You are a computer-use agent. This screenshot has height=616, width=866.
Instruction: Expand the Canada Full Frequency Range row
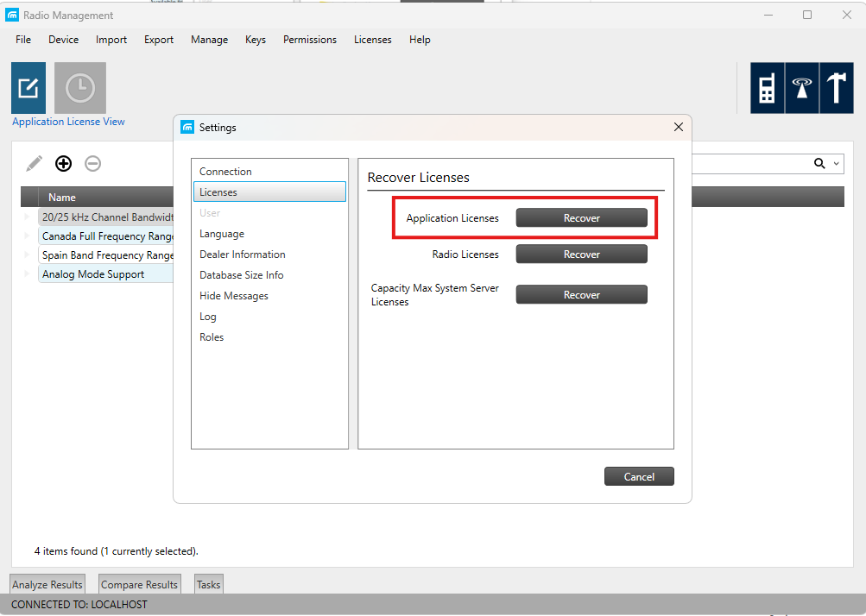point(27,236)
